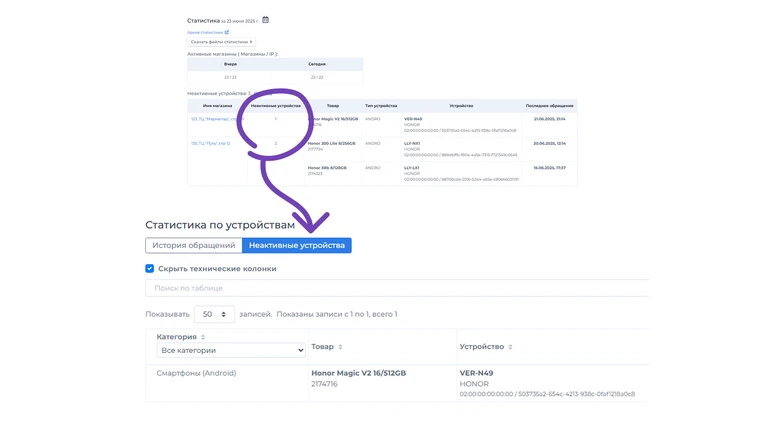
Task: Click the 'Статистика по устройствам' heading
Action: coord(220,225)
